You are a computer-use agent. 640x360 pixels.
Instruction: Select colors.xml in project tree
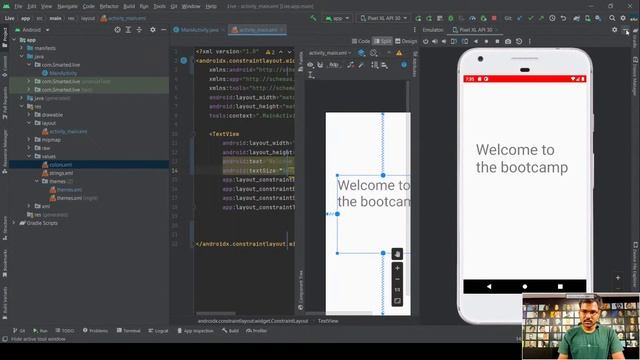(61, 164)
